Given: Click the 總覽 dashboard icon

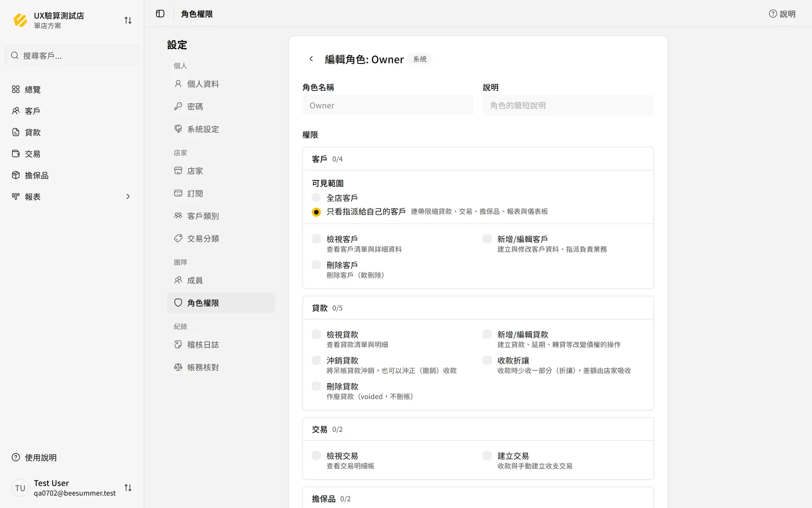Looking at the screenshot, I should (16, 89).
